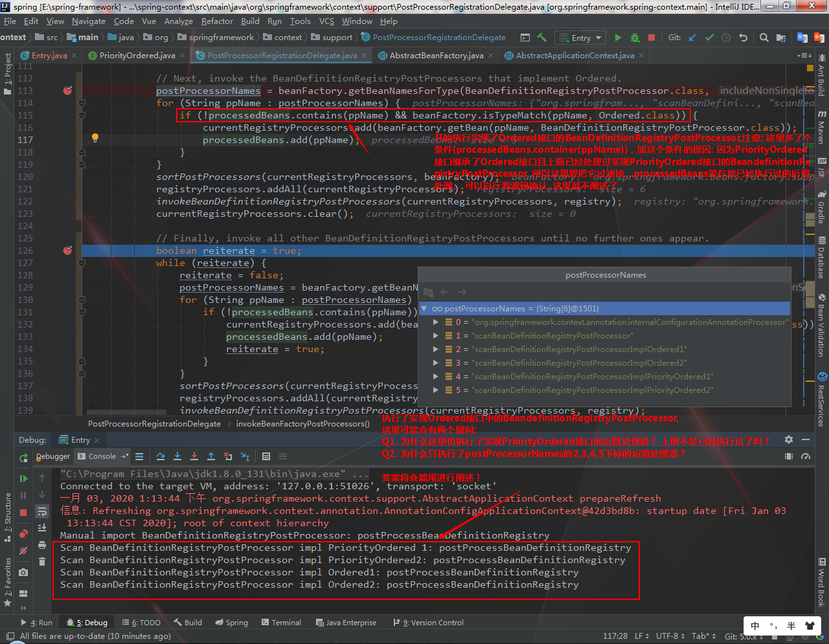Run the Entry configuration with green play

click(x=618, y=38)
